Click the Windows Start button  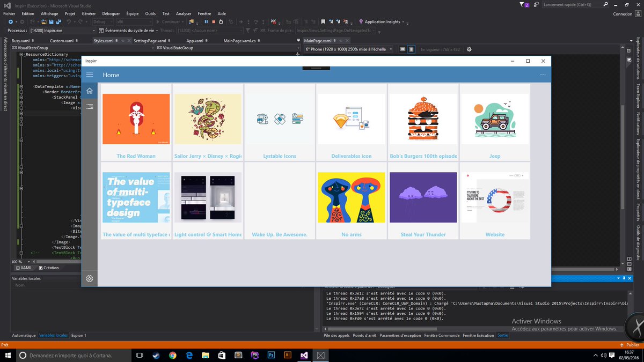point(8,355)
